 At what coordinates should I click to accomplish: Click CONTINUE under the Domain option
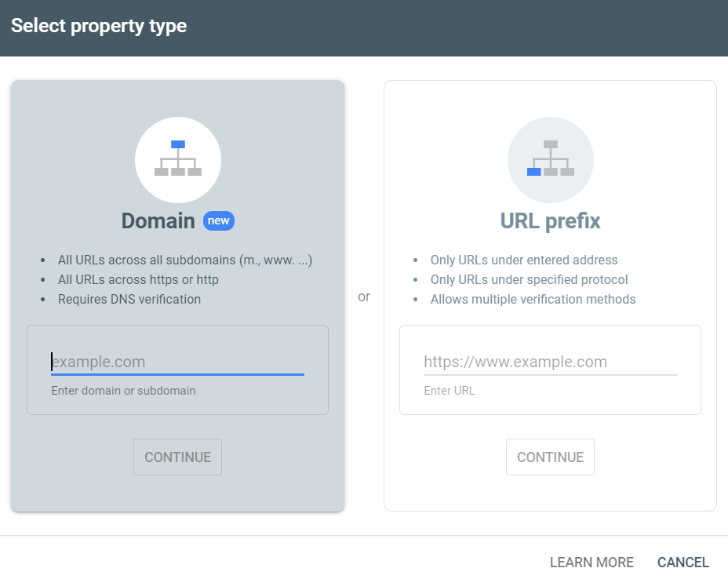177,457
